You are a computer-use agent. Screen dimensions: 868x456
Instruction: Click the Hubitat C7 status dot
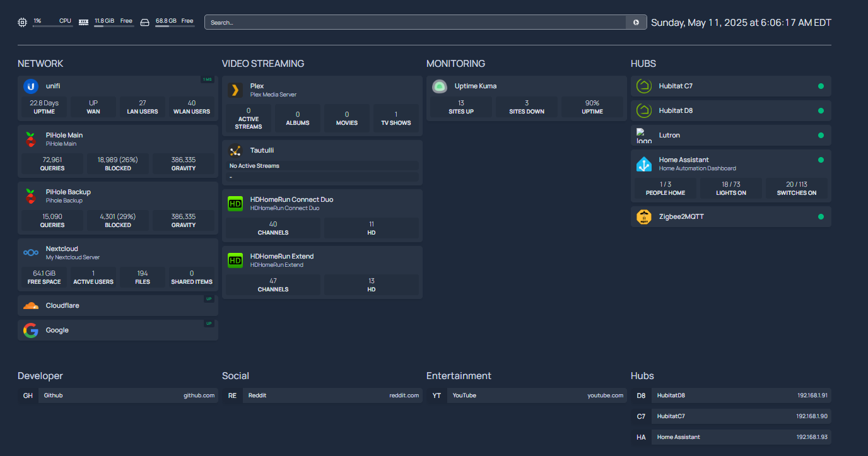(821, 86)
